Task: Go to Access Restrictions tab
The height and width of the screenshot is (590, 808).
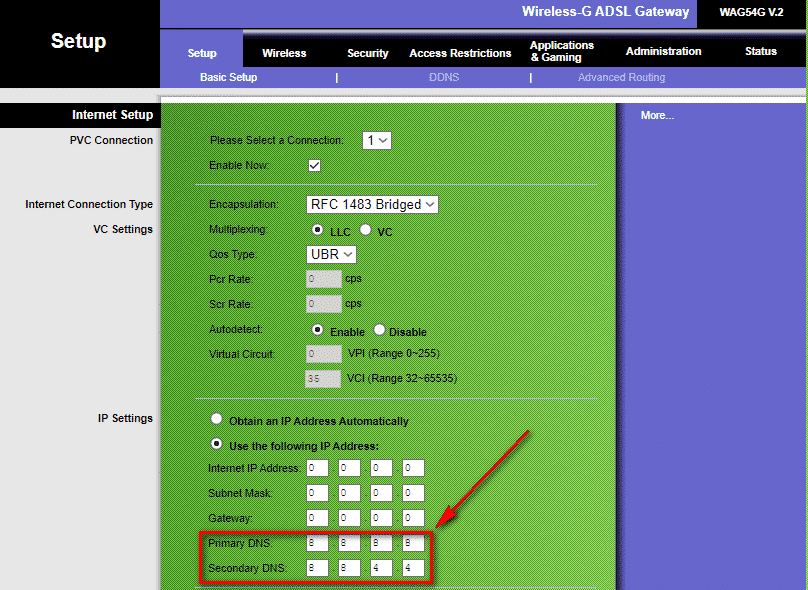Action: 460,53
